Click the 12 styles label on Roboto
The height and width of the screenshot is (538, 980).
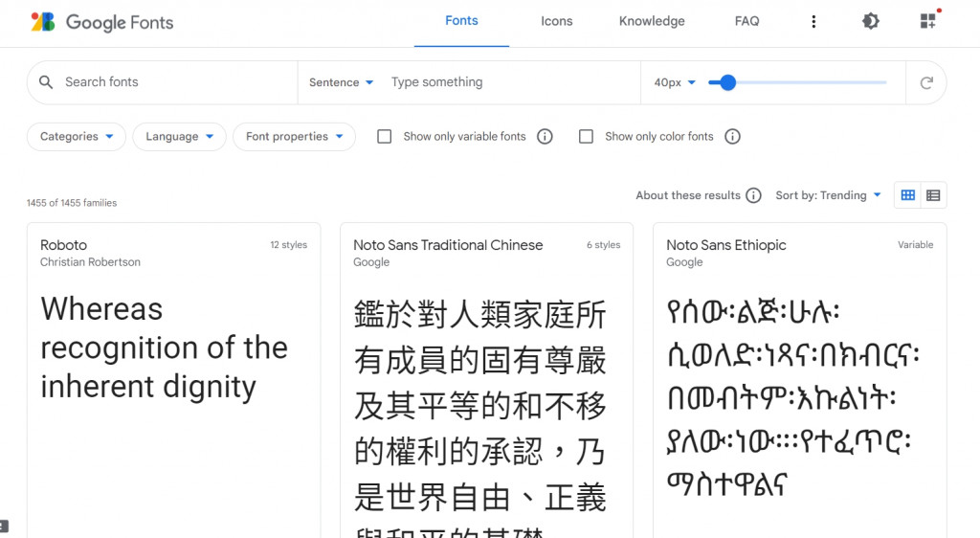(289, 245)
